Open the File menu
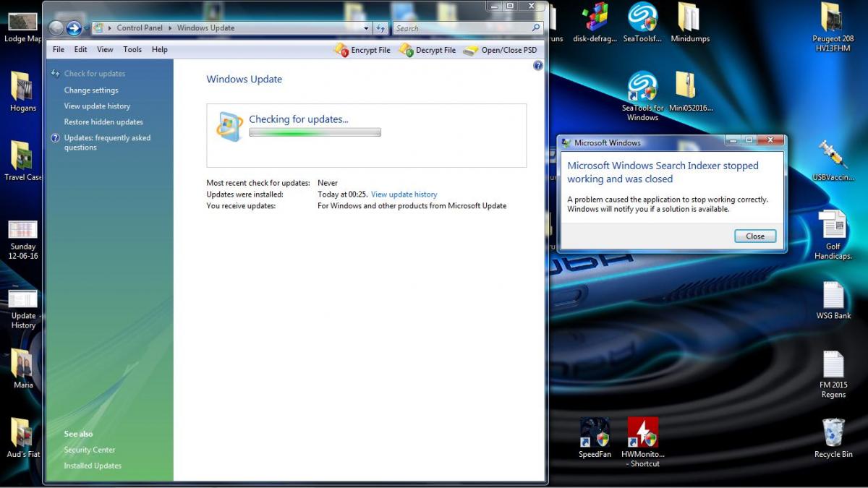The height and width of the screenshot is (488, 868). coord(59,50)
